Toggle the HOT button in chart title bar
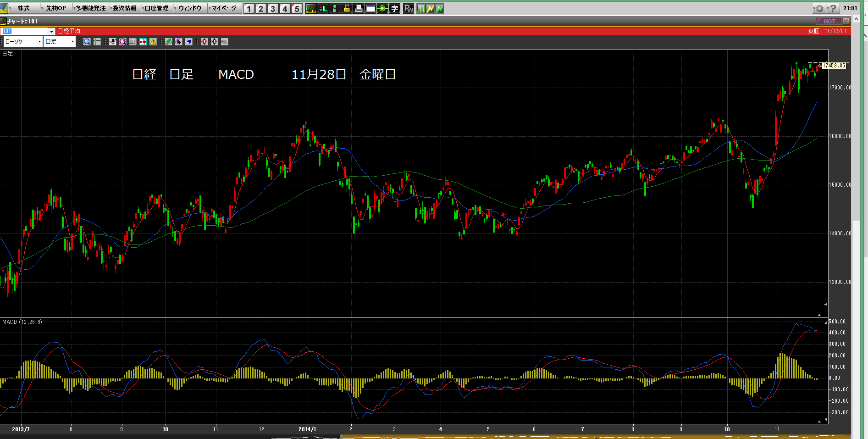This screenshot has height=439, width=868. (829, 21)
